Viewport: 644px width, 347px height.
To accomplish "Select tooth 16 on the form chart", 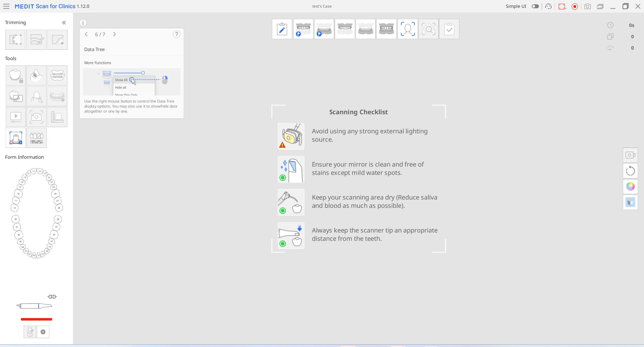I will point(18,194).
